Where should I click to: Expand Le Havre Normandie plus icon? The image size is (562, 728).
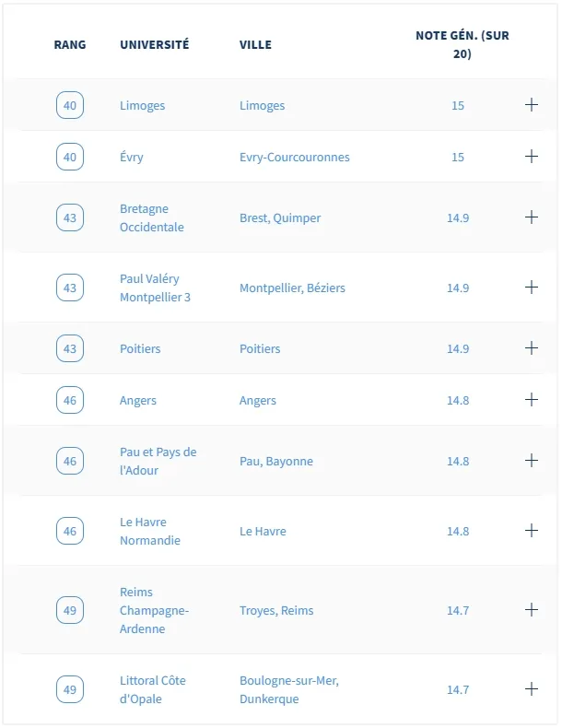coord(532,531)
